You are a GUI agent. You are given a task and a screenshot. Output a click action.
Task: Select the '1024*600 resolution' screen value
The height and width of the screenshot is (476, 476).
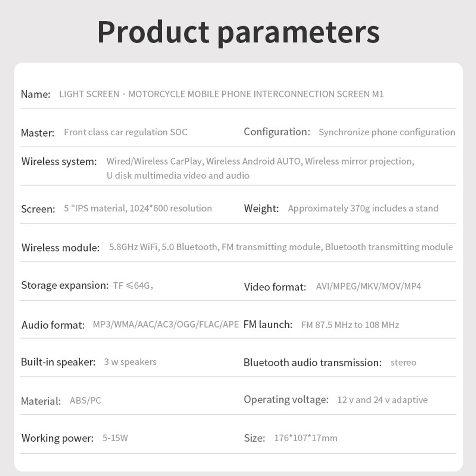tap(171, 208)
